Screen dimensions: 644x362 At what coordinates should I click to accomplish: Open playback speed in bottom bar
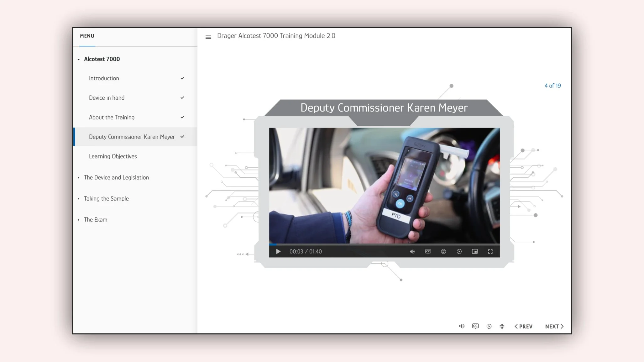point(489,326)
